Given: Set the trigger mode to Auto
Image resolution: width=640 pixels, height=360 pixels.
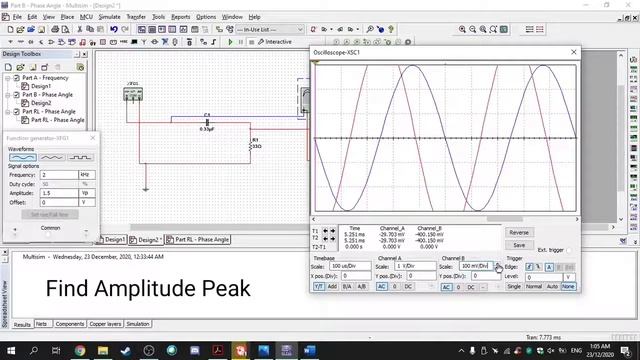Looking at the screenshot, I should 552,287.
